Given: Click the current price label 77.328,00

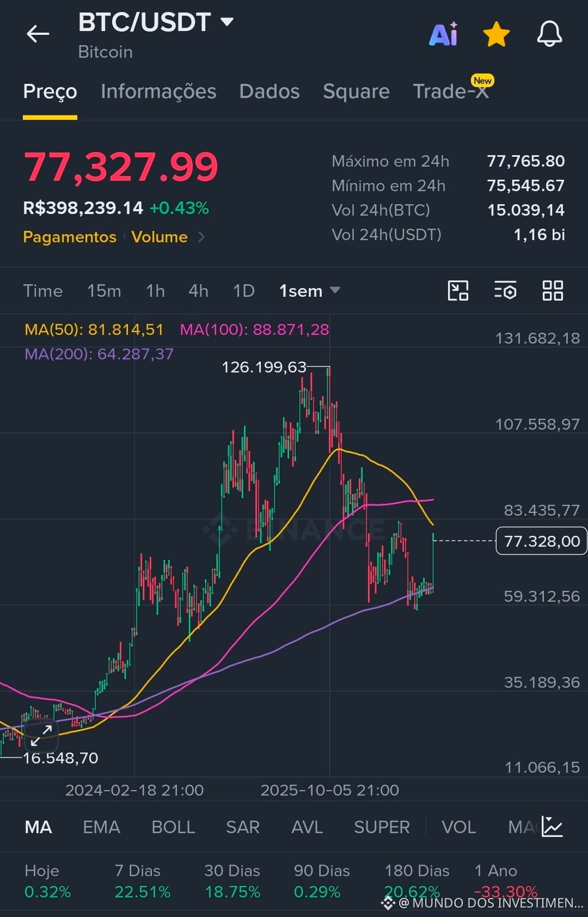Looking at the screenshot, I should 541,541.
